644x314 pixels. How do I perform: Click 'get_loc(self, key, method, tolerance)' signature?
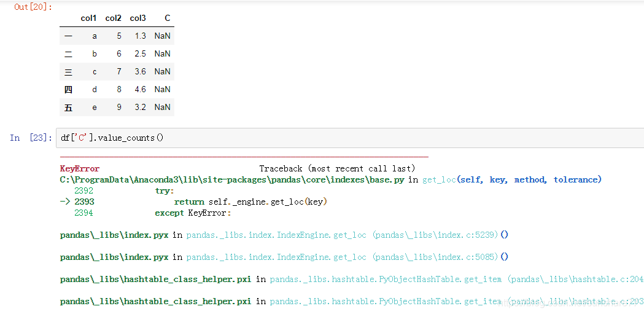click(x=512, y=179)
